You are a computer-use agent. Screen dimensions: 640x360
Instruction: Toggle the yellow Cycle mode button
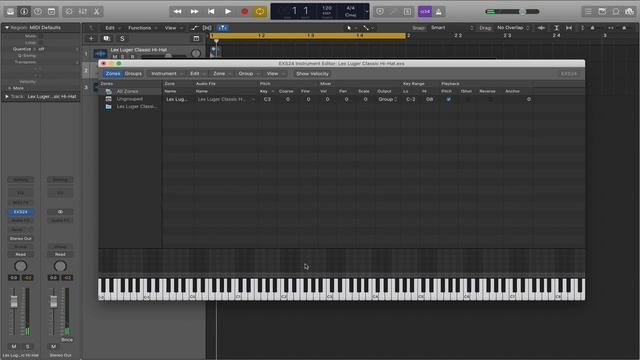[260, 11]
